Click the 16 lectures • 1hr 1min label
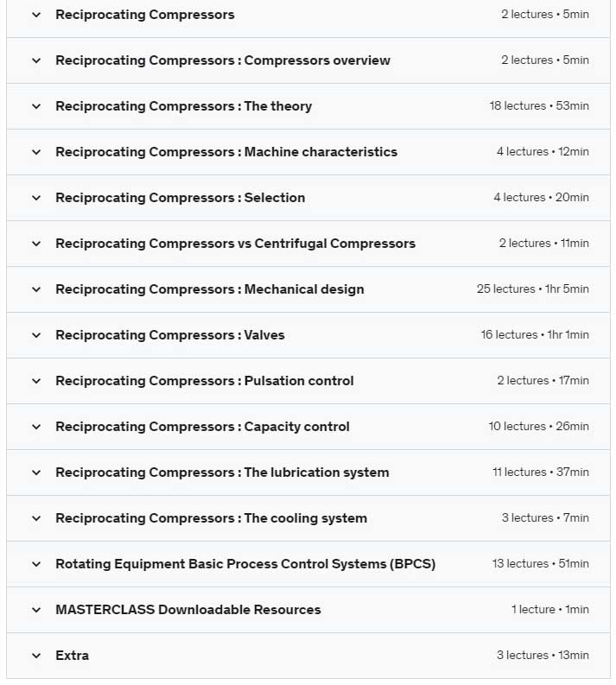This screenshot has width=616, height=685. point(535,335)
